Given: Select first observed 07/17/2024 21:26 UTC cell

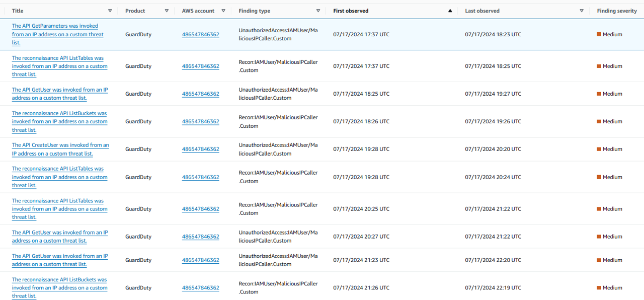Looking at the screenshot, I should pyautogui.click(x=361, y=288).
